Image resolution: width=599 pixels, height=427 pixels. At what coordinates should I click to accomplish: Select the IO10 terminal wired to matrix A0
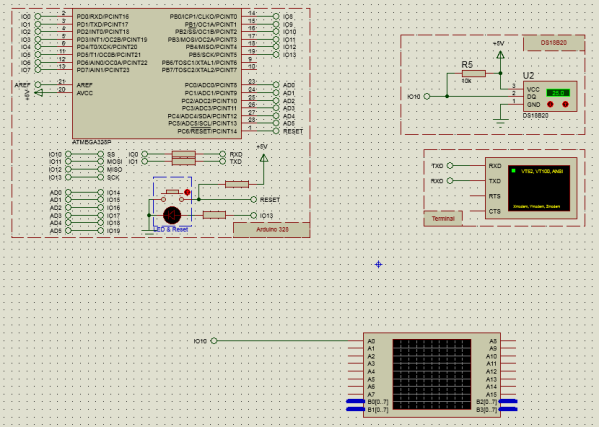tap(214, 341)
